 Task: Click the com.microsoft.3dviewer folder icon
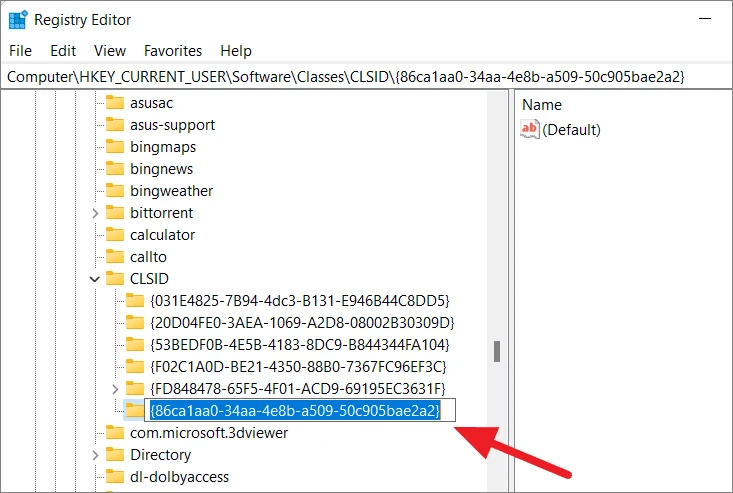coord(115,433)
